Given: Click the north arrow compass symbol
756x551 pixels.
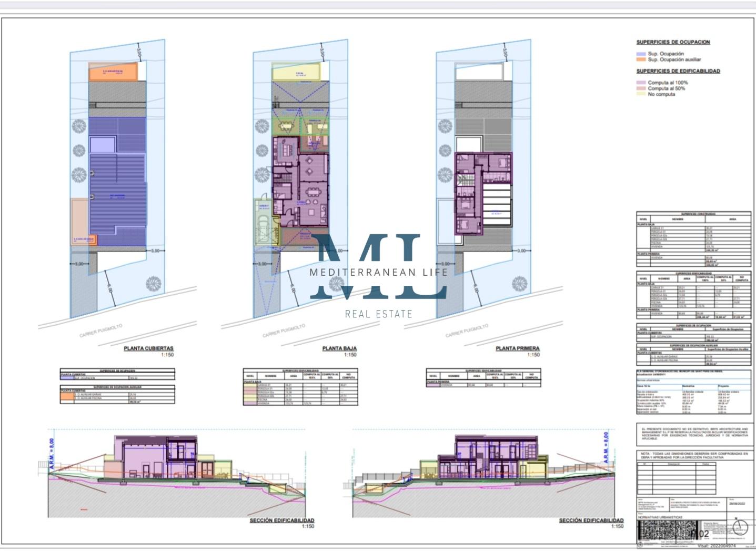Looking at the screenshot, I should pyautogui.click(x=740, y=527).
